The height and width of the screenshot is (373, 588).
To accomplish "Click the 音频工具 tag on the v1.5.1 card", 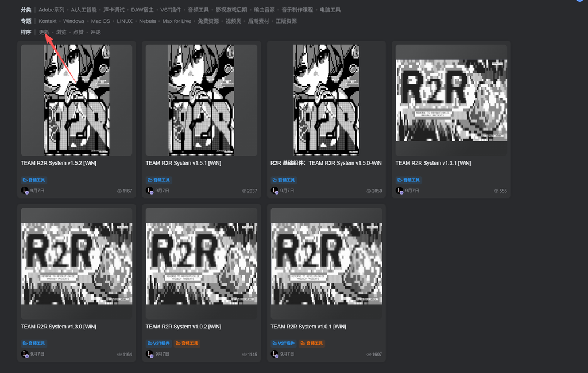I will [158, 180].
